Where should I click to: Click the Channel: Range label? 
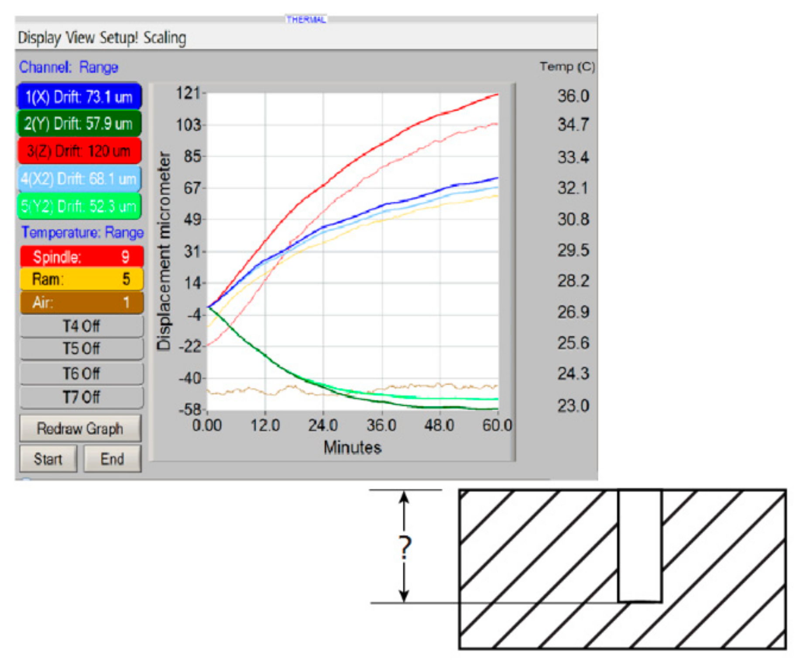[x=69, y=67]
